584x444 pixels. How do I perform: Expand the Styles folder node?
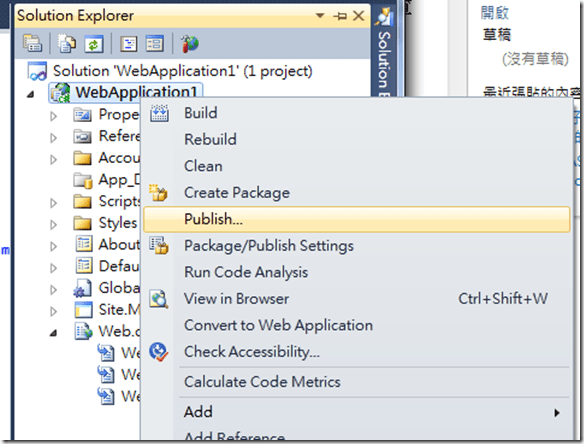[x=54, y=224]
